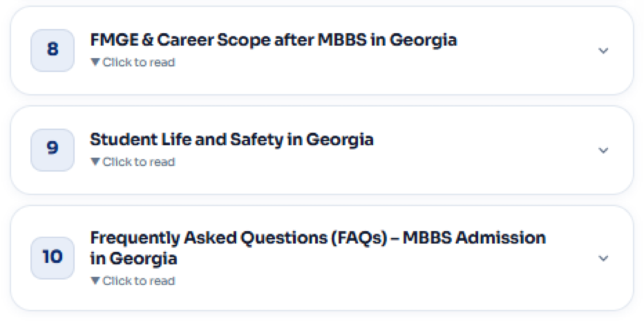Image resolution: width=644 pixels, height=321 pixels.
Task: Click the triangle icon under FMGE heading
Action: (x=95, y=62)
